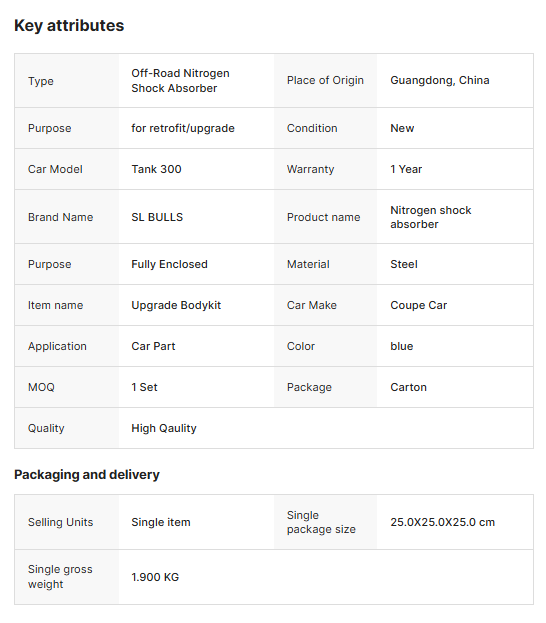
Task: Select the Carton package value
Action: pyautogui.click(x=409, y=387)
